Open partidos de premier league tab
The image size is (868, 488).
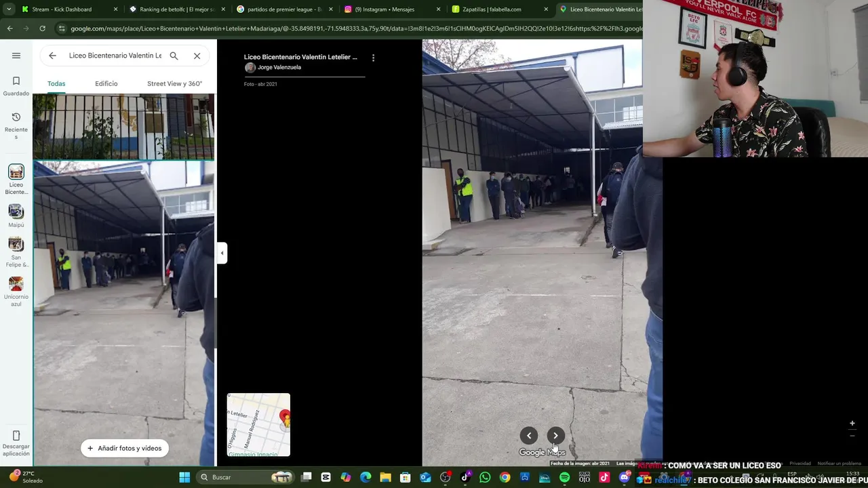click(283, 9)
